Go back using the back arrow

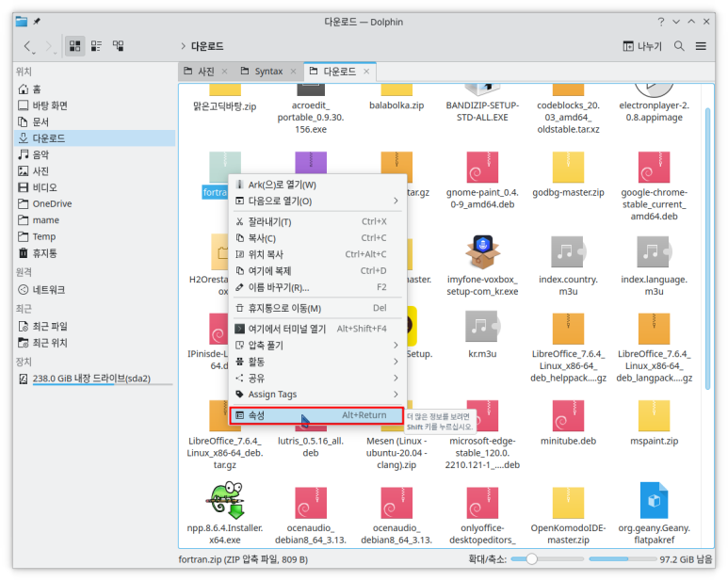[28, 46]
